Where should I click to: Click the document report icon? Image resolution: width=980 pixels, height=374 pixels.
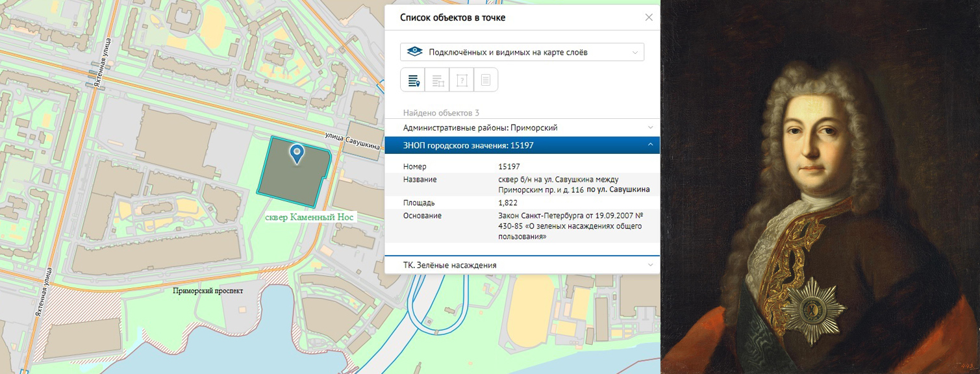point(486,81)
